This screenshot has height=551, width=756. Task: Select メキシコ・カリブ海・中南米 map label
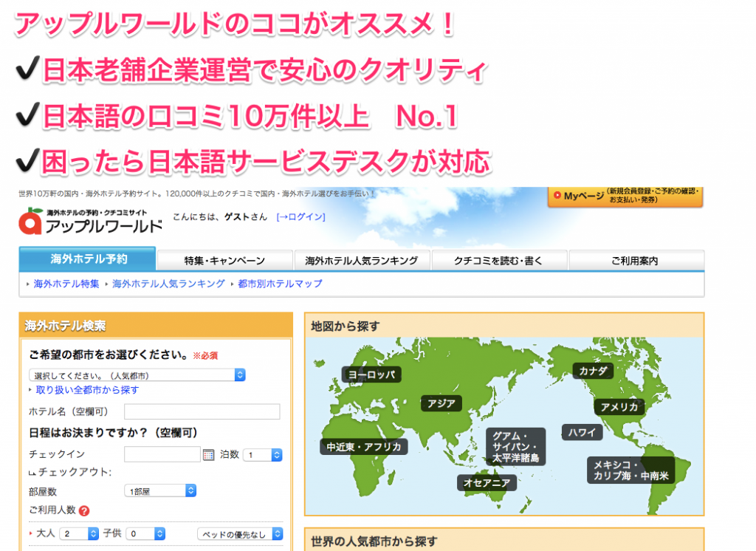(631, 470)
